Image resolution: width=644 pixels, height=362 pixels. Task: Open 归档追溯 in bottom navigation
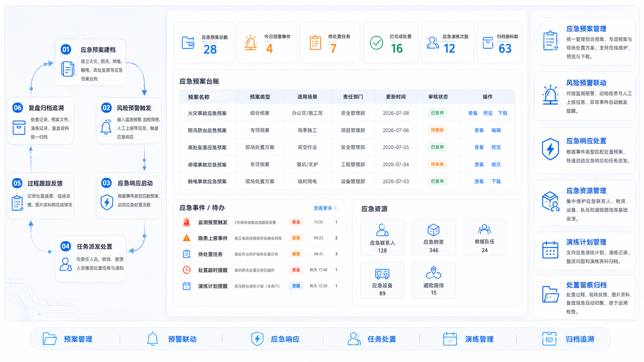tap(568, 339)
